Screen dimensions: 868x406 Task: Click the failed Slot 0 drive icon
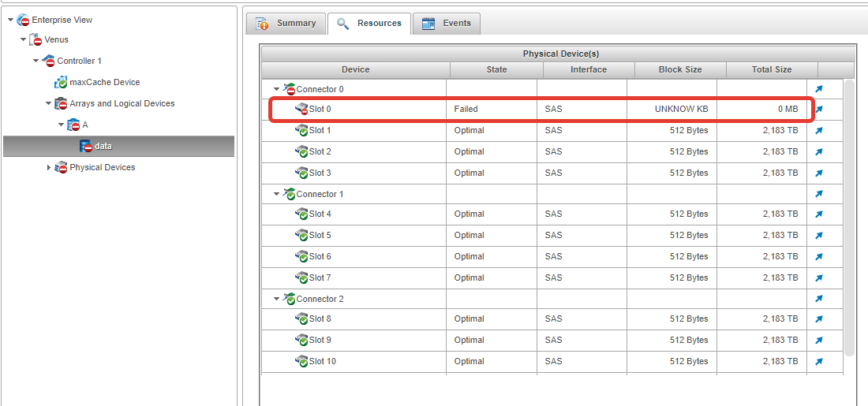[x=301, y=109]
